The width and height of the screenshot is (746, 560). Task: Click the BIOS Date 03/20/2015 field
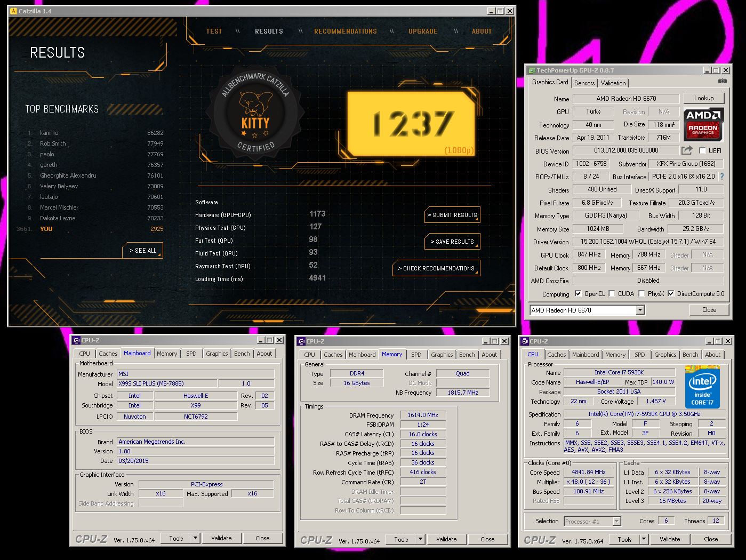195,461
